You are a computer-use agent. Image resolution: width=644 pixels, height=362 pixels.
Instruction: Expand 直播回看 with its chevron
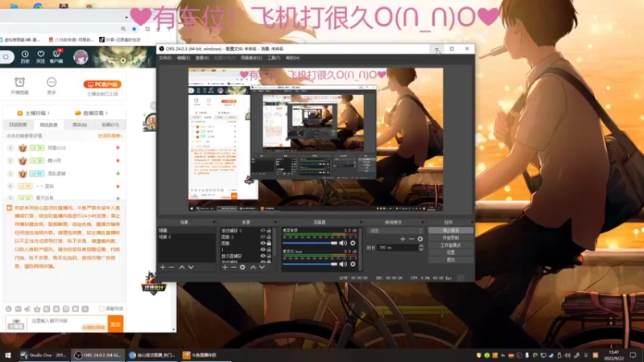pyautogui.click(x=107, y=113)
